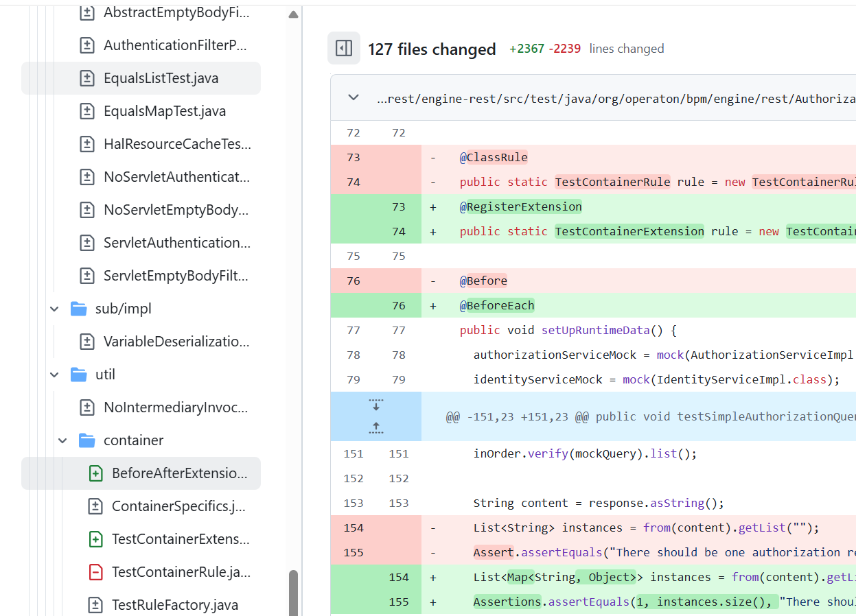Screen dimensions: 856x616
Task: Collapse the container folder chevron
Action: click(x=63, y=440)
